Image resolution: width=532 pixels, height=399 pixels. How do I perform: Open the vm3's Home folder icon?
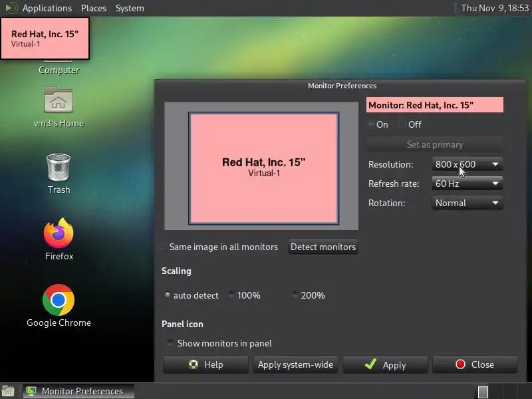click(59, 100)
